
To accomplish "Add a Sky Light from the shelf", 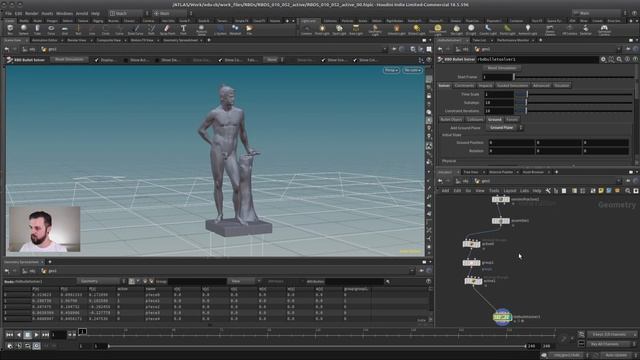I will pos(456,29).
